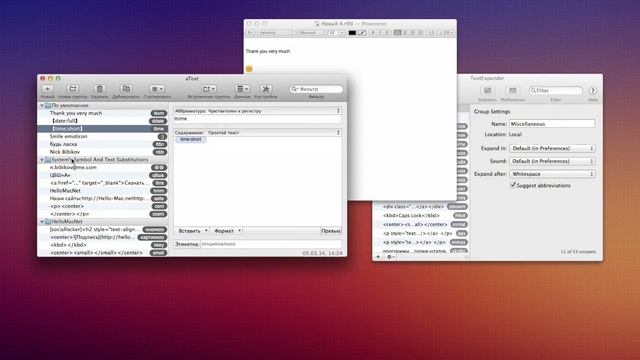640x360 pixels.
Task: Click the text background color swatch in TextEdit
Action: click(362, 33)
